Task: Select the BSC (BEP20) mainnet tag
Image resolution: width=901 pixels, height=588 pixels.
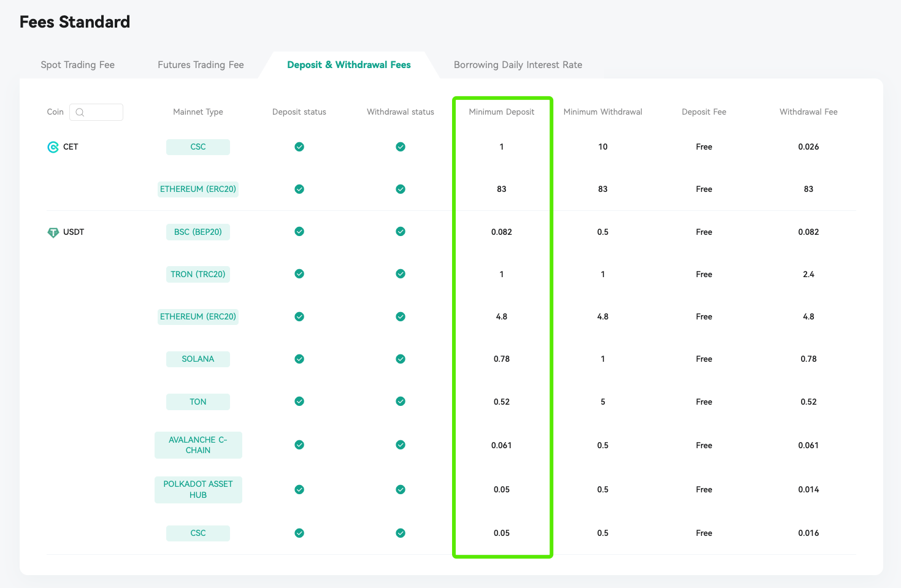Action: (x=198, y=232)
